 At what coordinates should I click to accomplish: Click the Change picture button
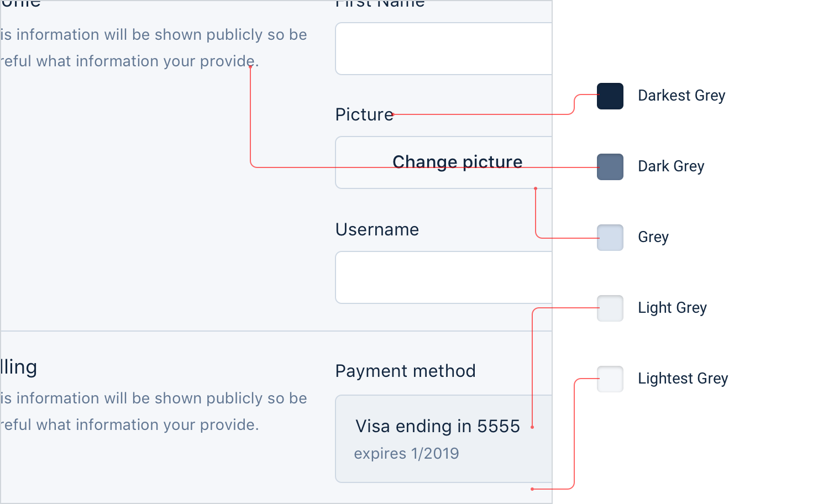(x=457, y=162)
